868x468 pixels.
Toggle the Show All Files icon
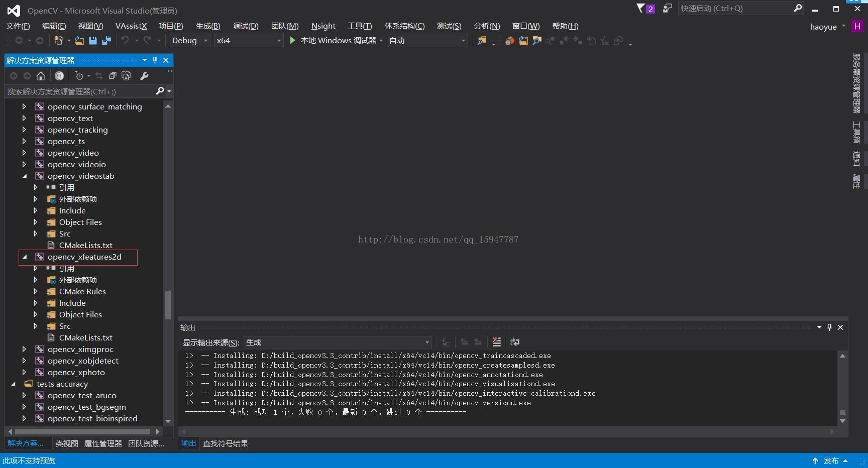click(126, 76)
